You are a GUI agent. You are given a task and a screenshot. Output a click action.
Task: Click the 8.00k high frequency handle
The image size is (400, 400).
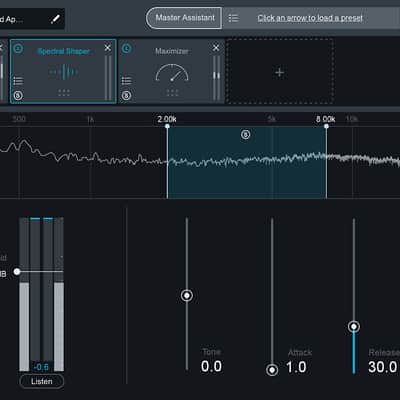[x=326, y=126]
